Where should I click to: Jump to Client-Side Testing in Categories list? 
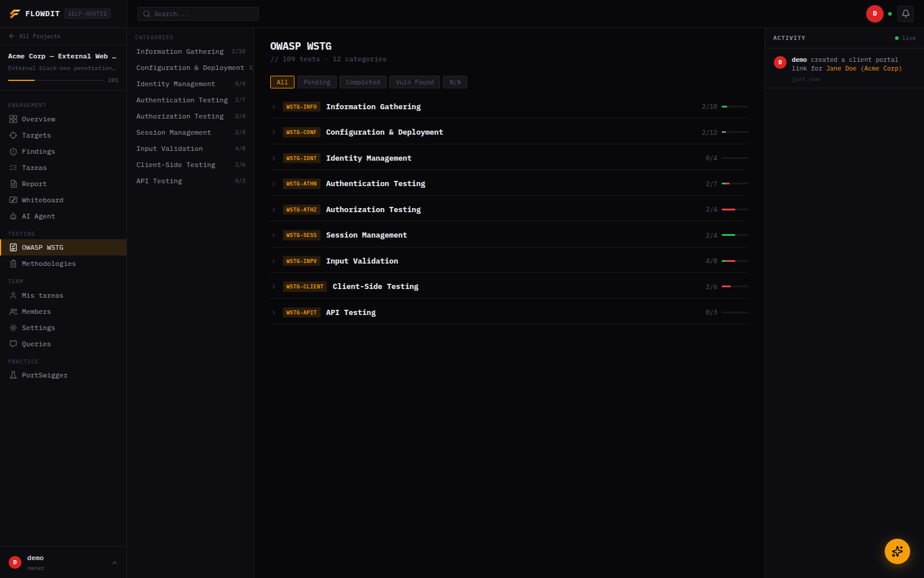(x=190, y=165)
